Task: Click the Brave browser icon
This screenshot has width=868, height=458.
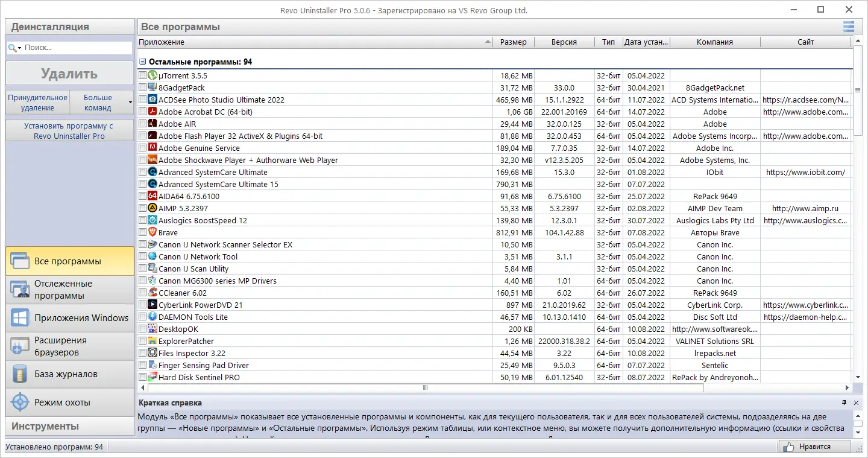Action: pyautogui.click(x=153, y=232)
